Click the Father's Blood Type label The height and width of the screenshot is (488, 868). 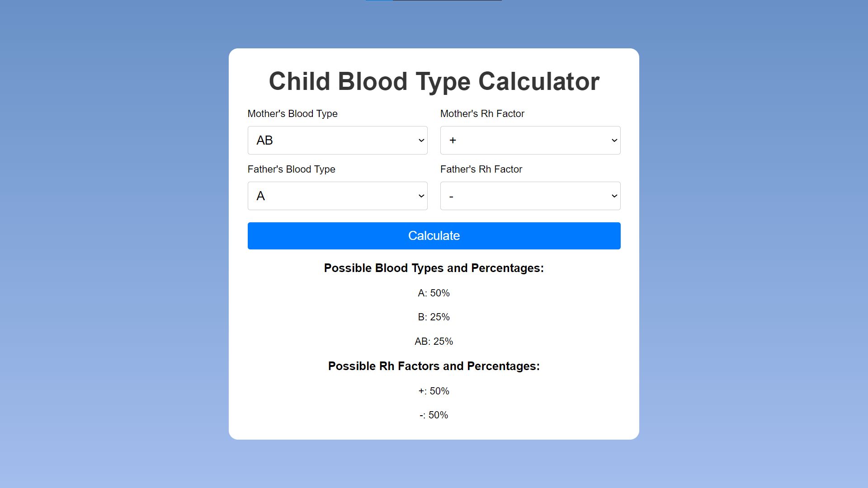[292, 169]
